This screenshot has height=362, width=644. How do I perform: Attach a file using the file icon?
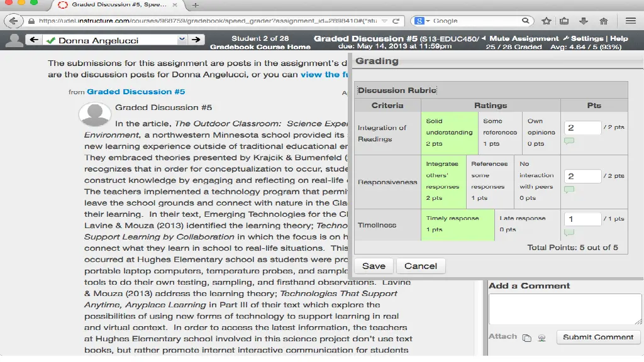tap(527, 337)
